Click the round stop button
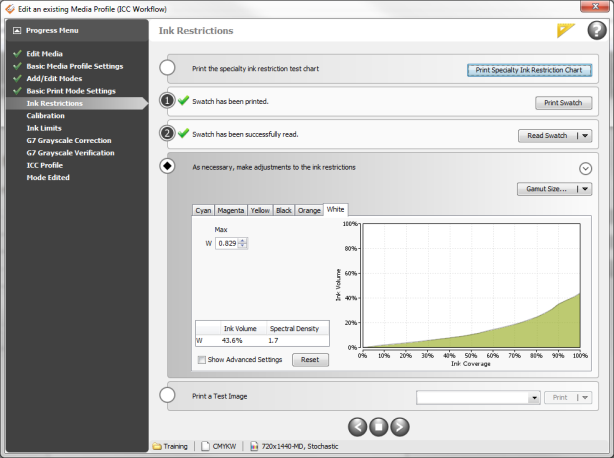This screenshot has height=458, width=614. click(x=378, y=426)
